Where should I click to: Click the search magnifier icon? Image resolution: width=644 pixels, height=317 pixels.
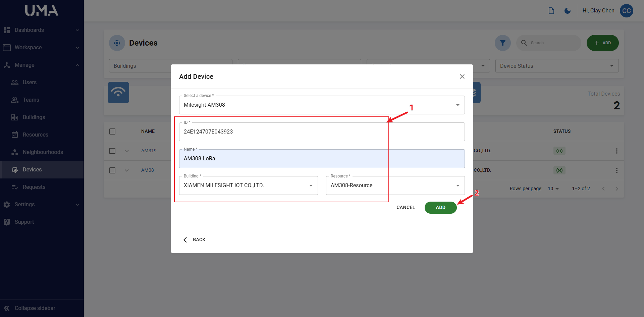[524, 43]
